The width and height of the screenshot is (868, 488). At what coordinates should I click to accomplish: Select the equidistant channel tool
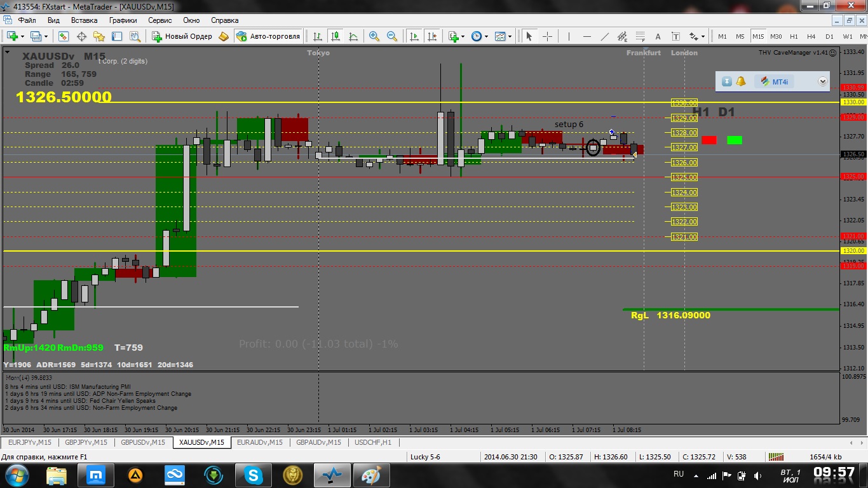click(x=622, y=36)
